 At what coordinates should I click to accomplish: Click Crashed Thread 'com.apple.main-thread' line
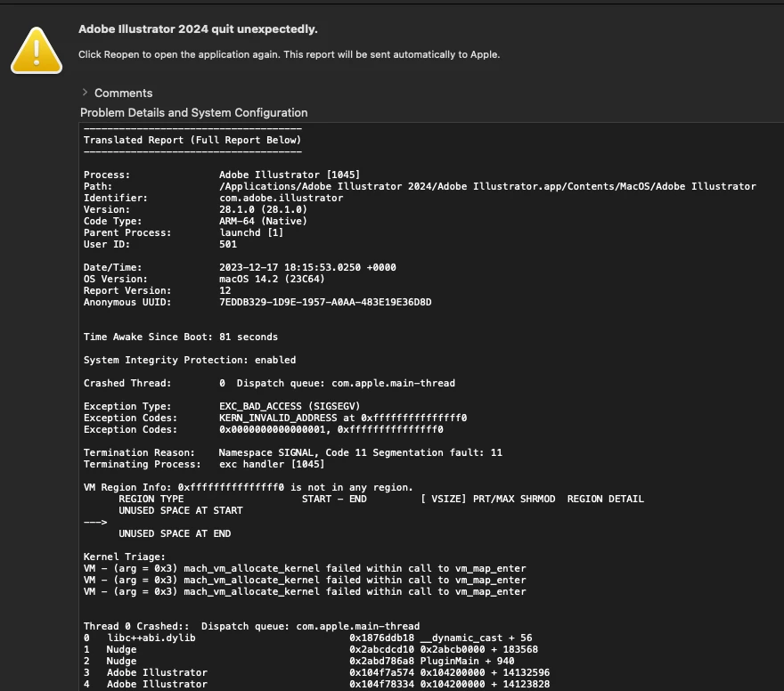click(x=269, y=383)
